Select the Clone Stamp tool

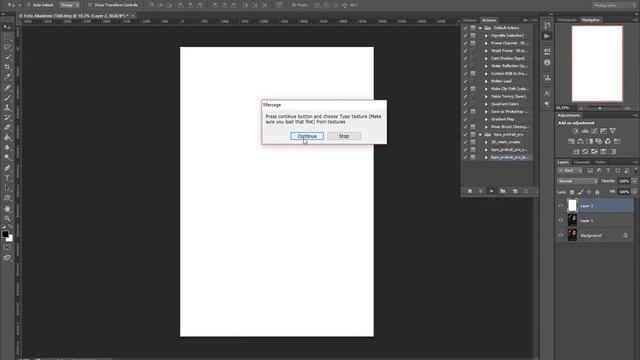point(7,108)
